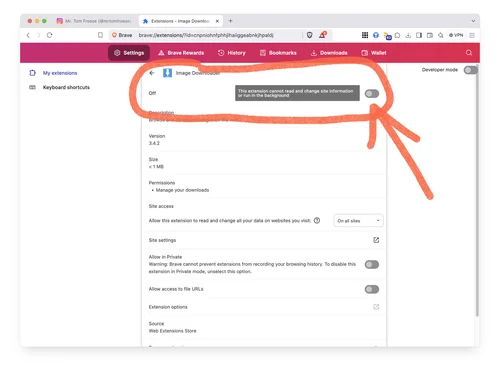Expand the tab search chevron
The height and width of the screenshot is (373, 500).
pyautogui.click(x=473, y=21)
